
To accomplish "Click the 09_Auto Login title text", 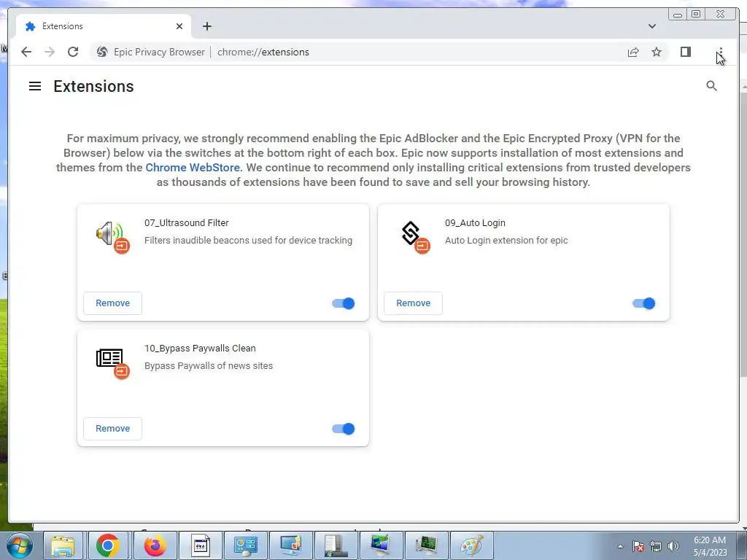I will click(x=475, y=223).
